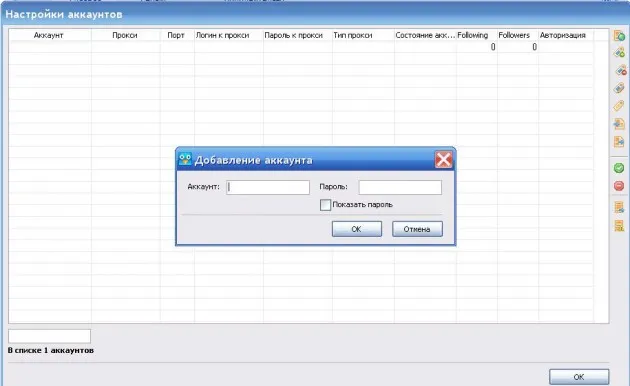Sort by the Followers column header

click(x=518, y=35)
